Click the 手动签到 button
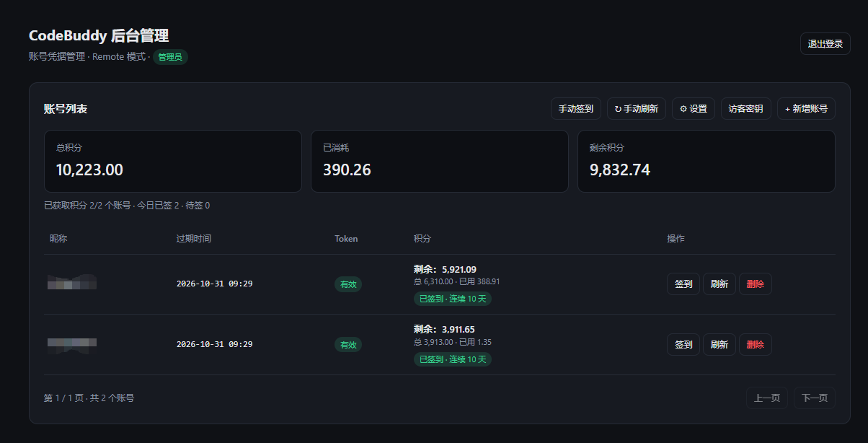Screen dimensions: 868x443 point(575,109)
